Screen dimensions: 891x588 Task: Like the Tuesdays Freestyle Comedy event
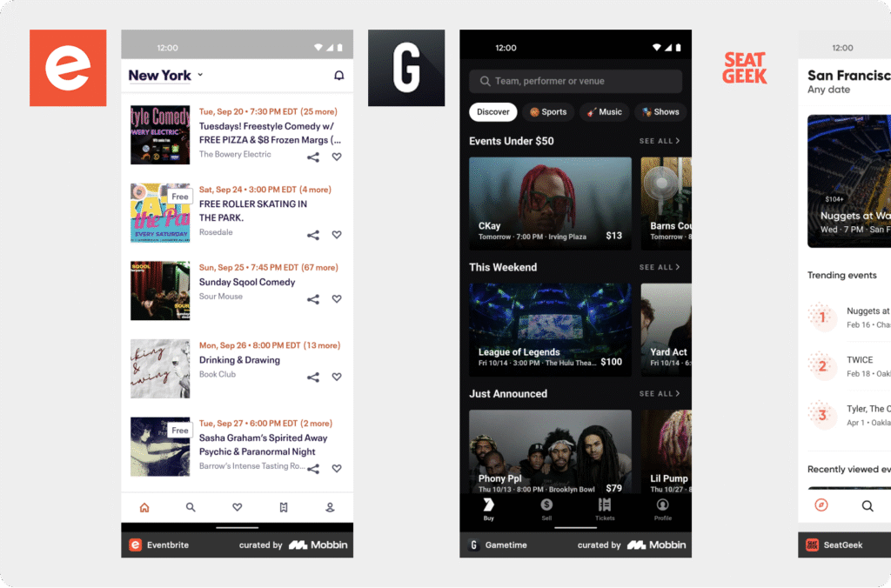click(337, 157)
